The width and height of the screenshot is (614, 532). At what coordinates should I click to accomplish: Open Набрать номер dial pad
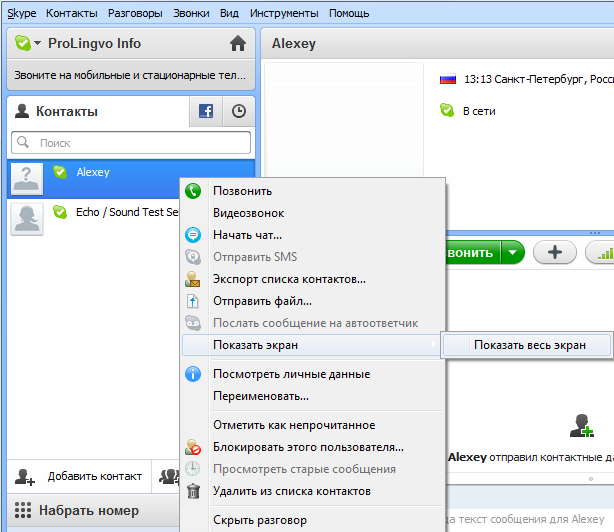point(93,510)
